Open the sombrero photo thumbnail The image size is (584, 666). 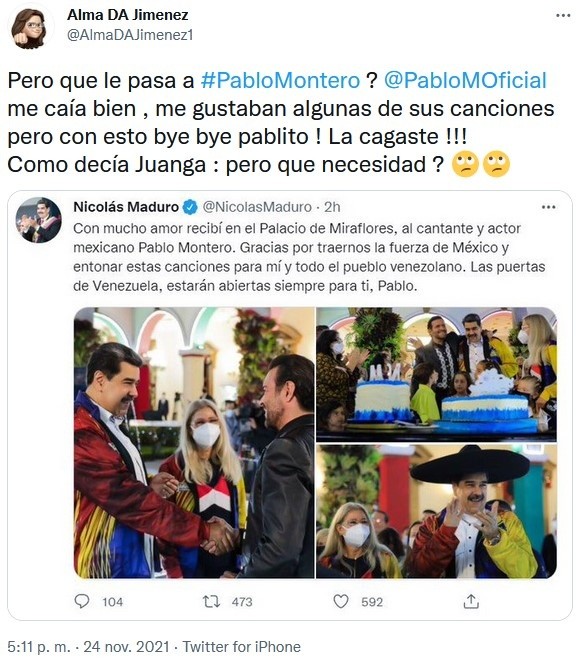point(437,511)
